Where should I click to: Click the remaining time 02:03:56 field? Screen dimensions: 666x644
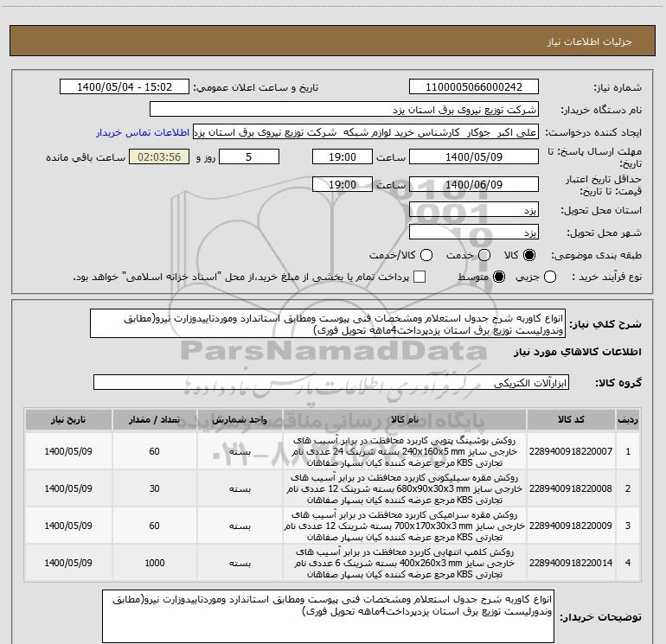(x=159, y=157)
